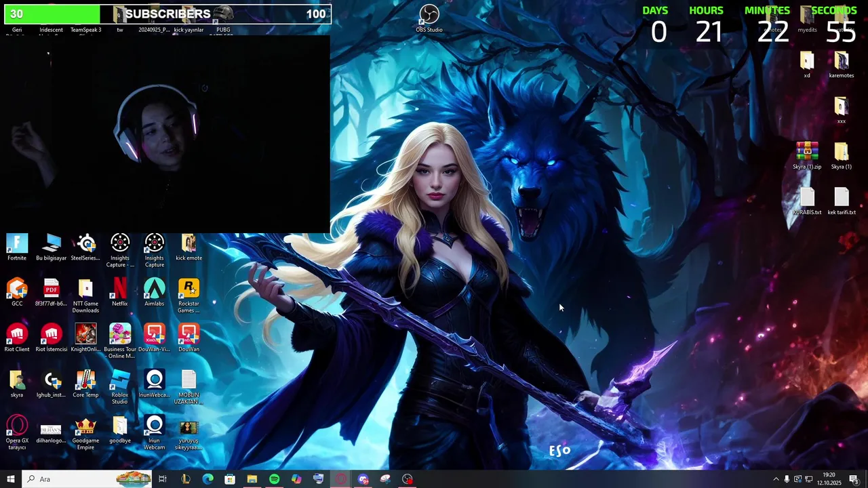The image size is (868, 488).
Task: Open File Explorer from the taskbar
Action: click(252, 479)
